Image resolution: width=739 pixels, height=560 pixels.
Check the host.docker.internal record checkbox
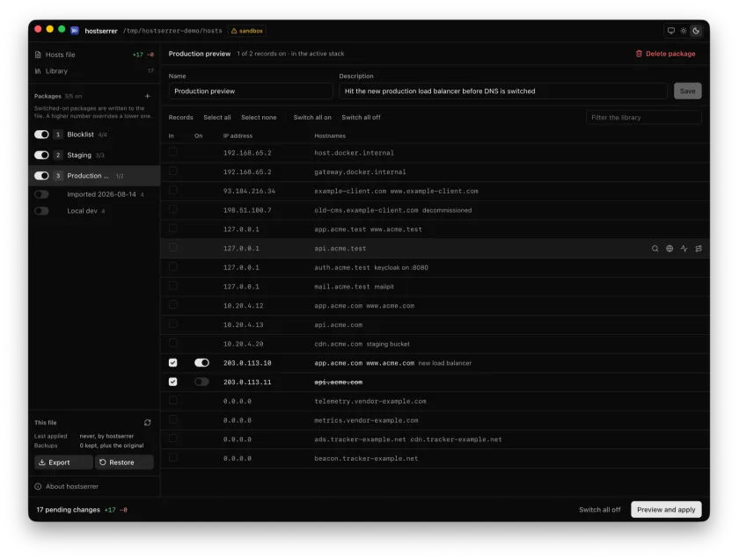[x=173, y=152]
